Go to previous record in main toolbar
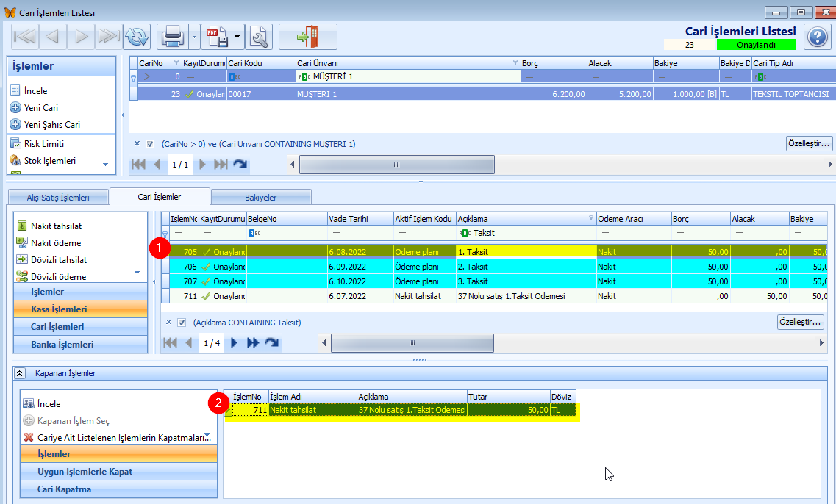 tap(52, 37)
